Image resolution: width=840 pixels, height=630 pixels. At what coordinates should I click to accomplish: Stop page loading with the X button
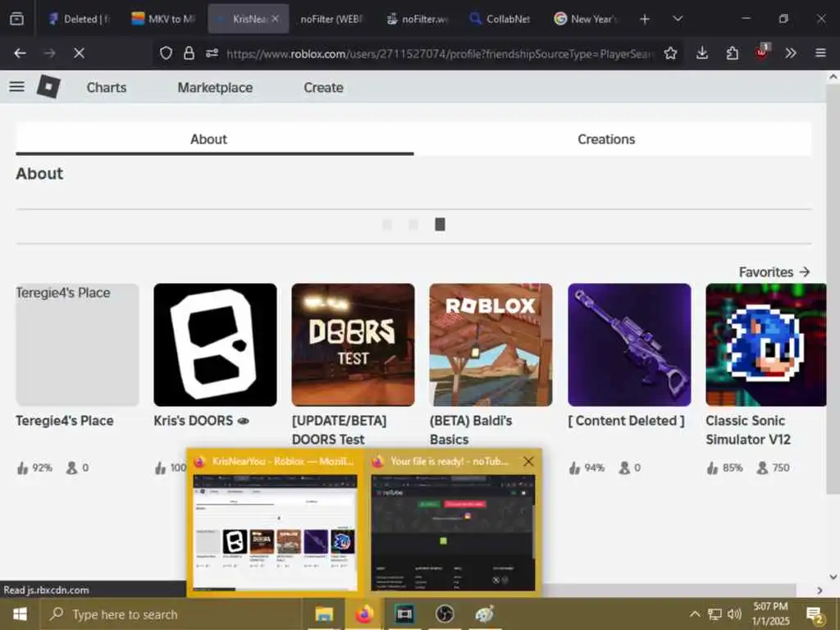click(x=79, y=53)
